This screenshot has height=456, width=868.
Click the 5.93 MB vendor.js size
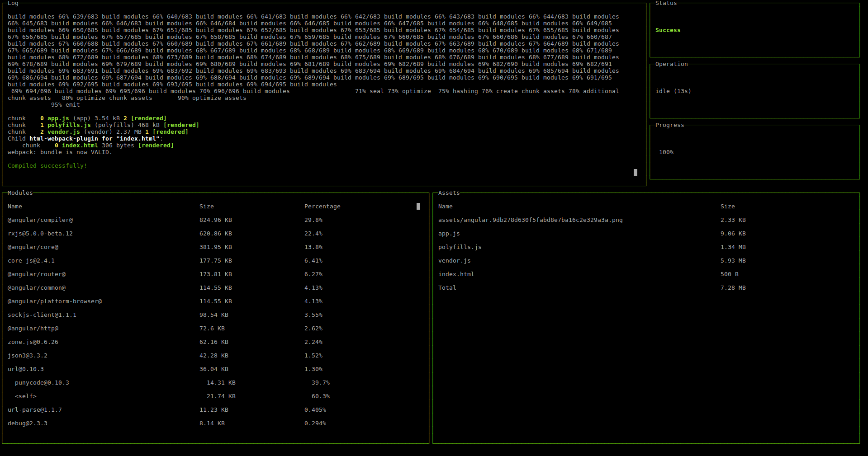click(733, 261)
